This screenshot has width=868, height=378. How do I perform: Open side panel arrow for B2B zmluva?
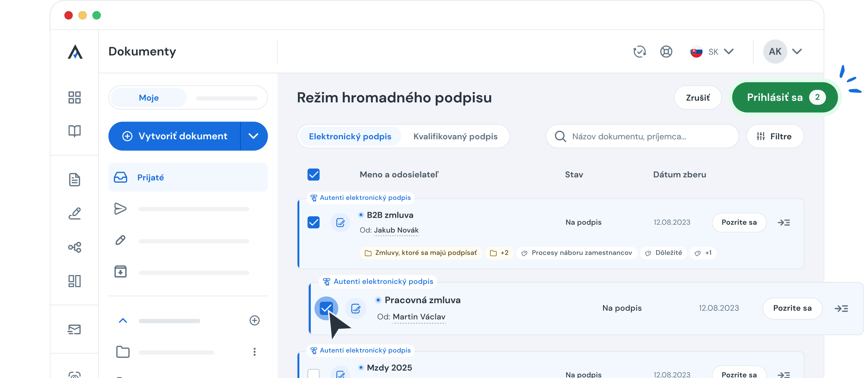[784, 223]
